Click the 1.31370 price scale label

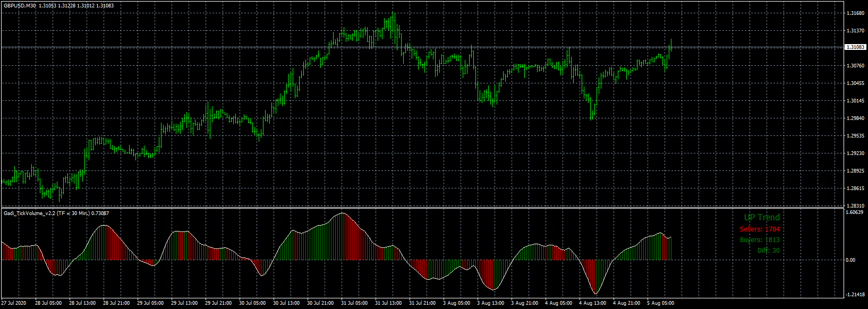pyautogui.click(x=855, y=31)
